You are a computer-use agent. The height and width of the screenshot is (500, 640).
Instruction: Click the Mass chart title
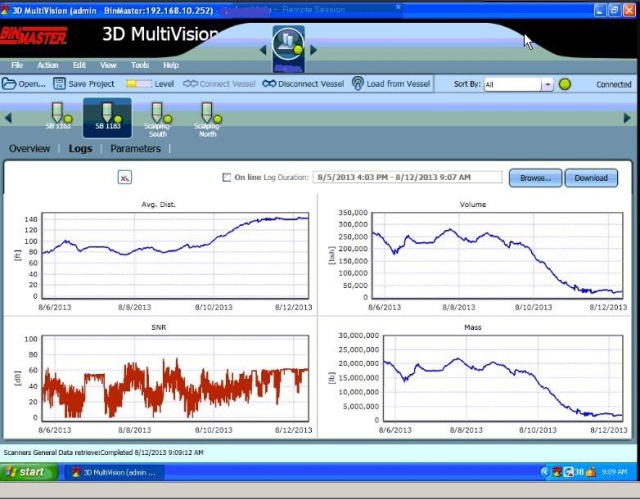click(x=473, y=327)
